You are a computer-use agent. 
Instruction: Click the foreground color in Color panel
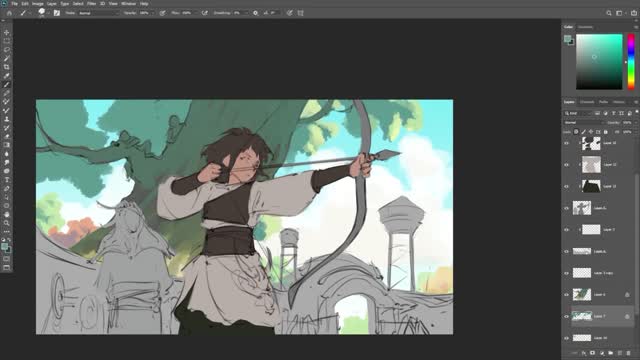tap(567, 38)
